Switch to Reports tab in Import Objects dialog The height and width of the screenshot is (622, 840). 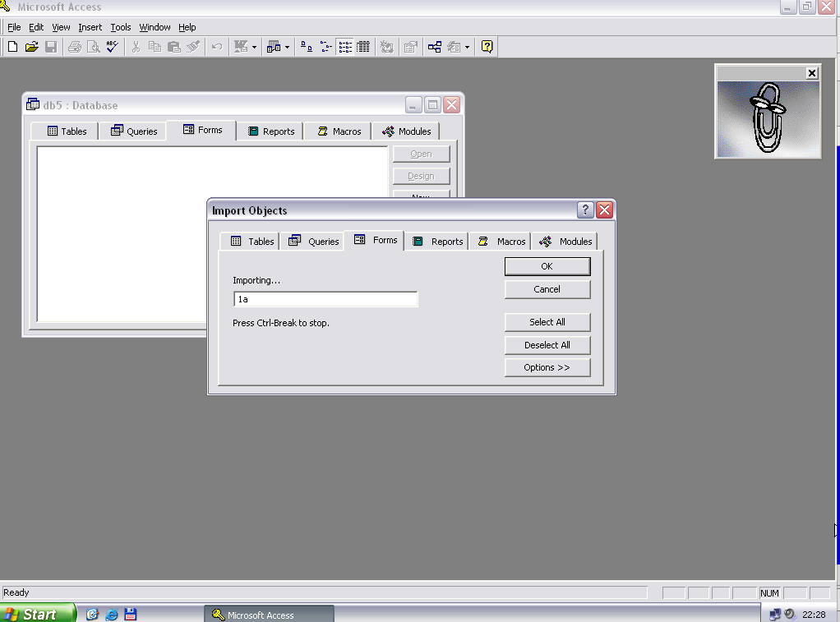pyautogui.click(x=436, y=242)
